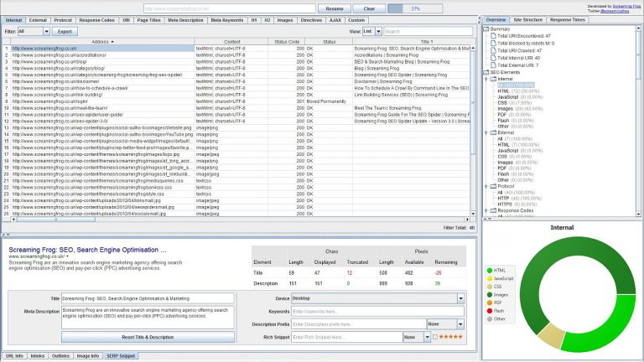Toggle the star rating checkbox
Image resolution: width=644 pixels, height=362 pixels.
tap(435, 337)
